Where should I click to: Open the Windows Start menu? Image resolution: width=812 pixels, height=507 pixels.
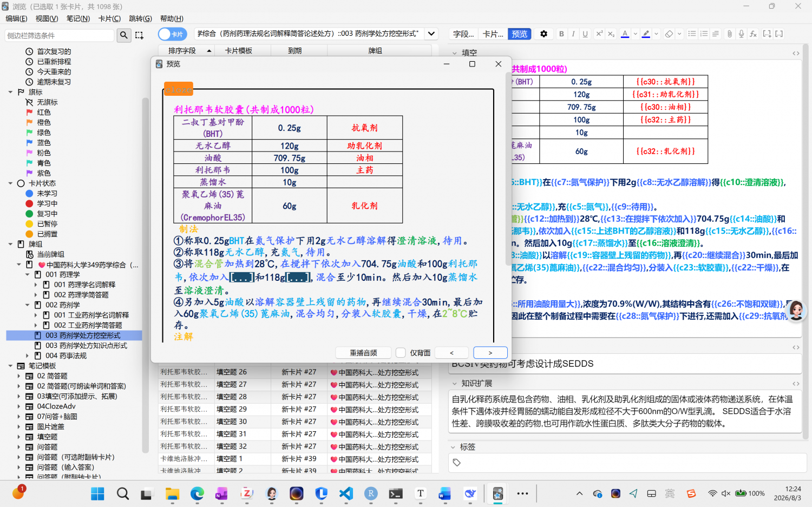[x=97, y=493]
